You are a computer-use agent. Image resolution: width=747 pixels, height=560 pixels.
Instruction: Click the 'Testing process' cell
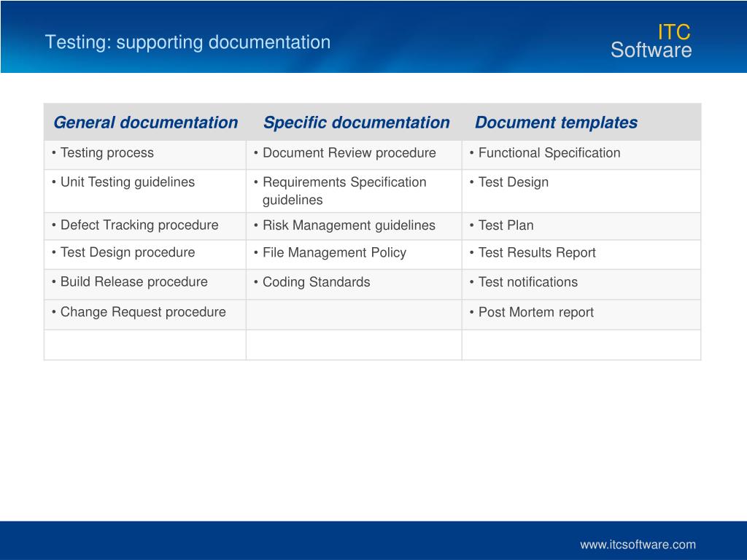(145, 155)
